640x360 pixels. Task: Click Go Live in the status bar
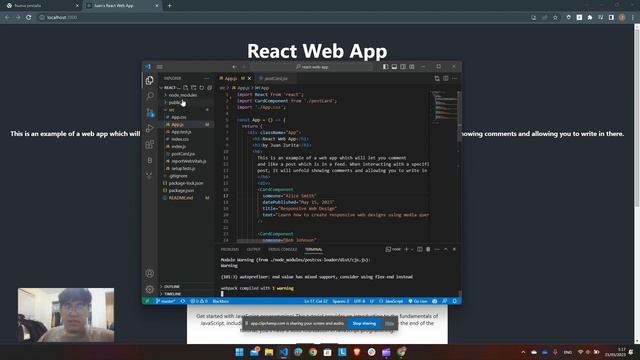(x=418, y=301)
